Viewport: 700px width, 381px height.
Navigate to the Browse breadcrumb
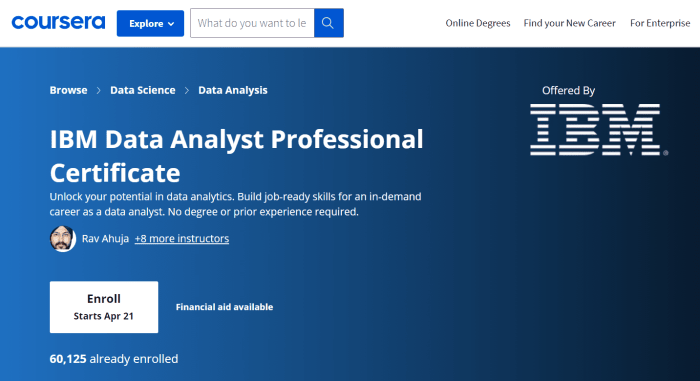[x=68, y=90]
